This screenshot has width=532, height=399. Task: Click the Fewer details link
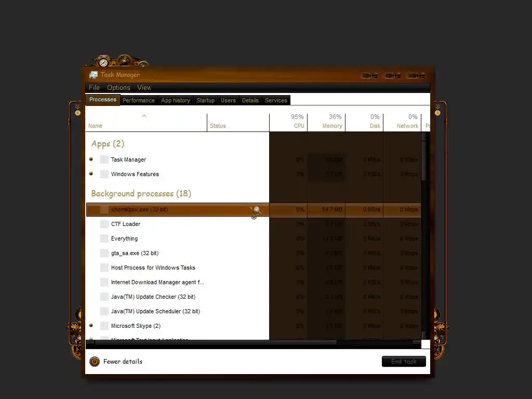pyautogui.click(x=123, y=362)
